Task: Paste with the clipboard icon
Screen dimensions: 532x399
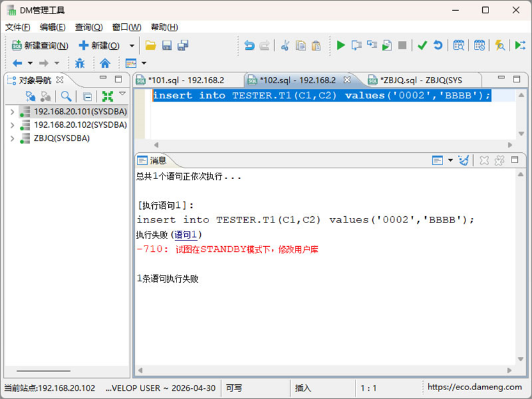Action: (x=316, y=45)
